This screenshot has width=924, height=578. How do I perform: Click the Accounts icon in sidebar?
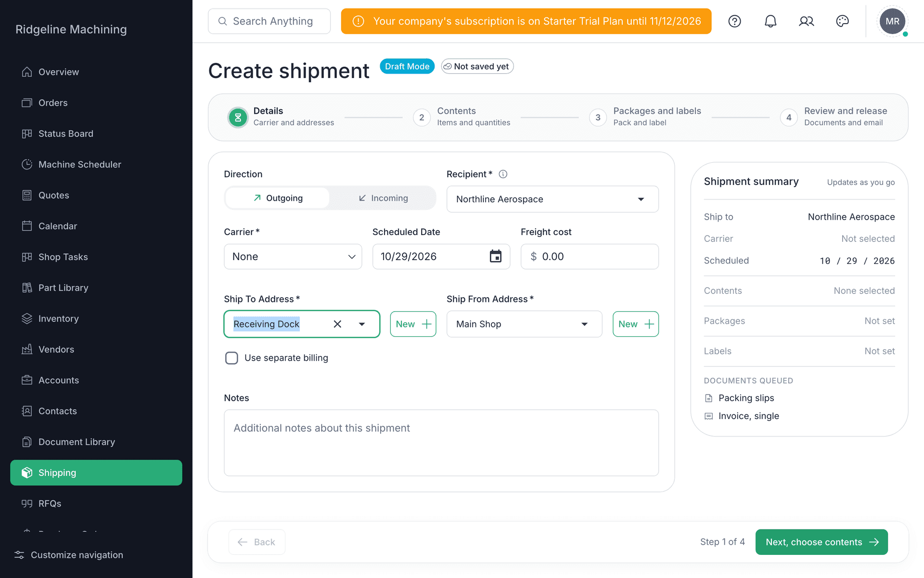(27, 380)
